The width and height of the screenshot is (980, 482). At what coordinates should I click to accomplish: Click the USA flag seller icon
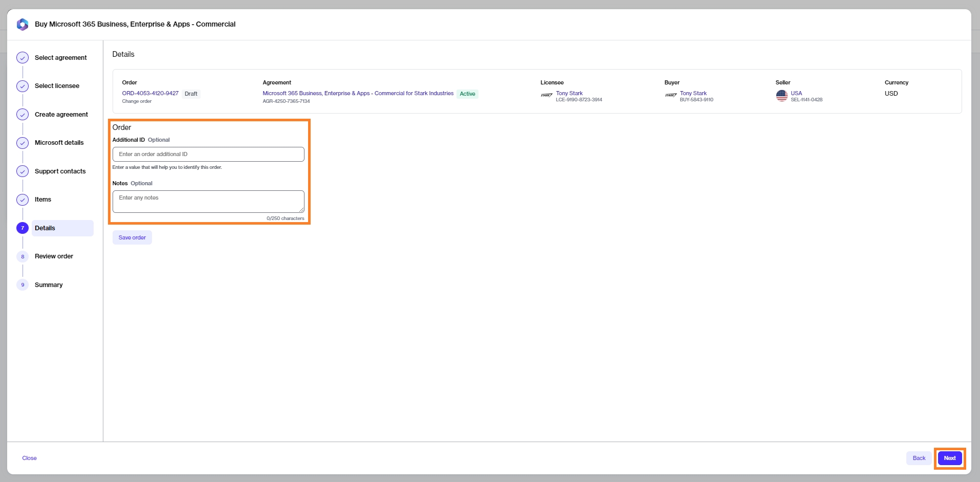pos(781,96)
